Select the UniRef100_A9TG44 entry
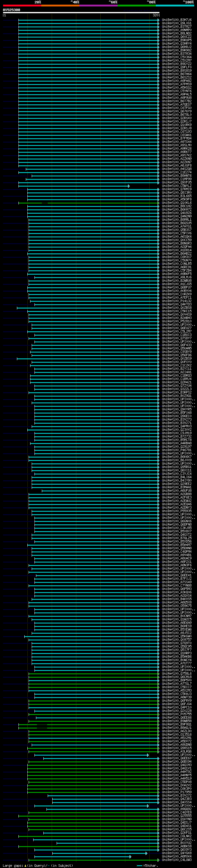 177,142
